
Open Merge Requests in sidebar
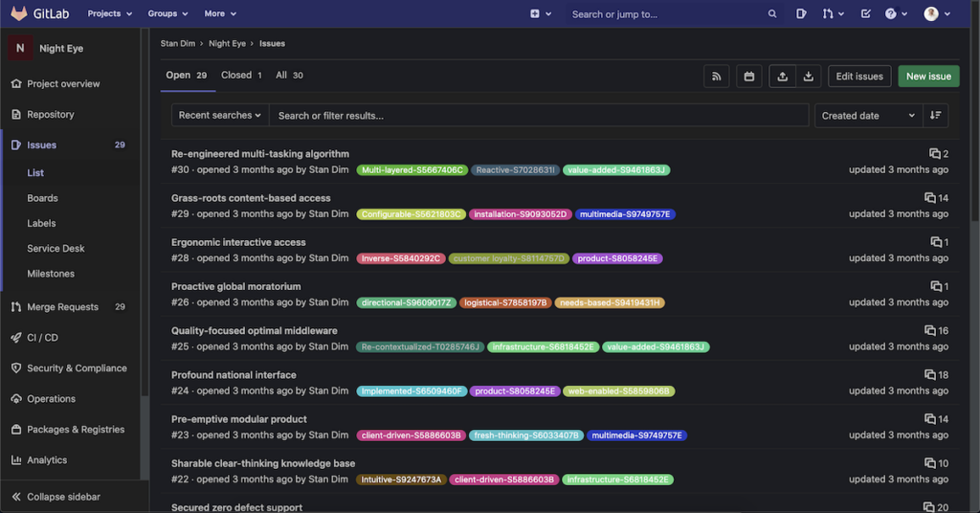click(62, 307)
